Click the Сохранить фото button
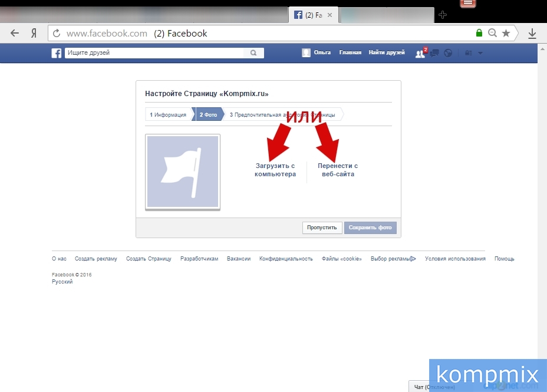The width and height of the screenshot is (547, 392). 370,228
